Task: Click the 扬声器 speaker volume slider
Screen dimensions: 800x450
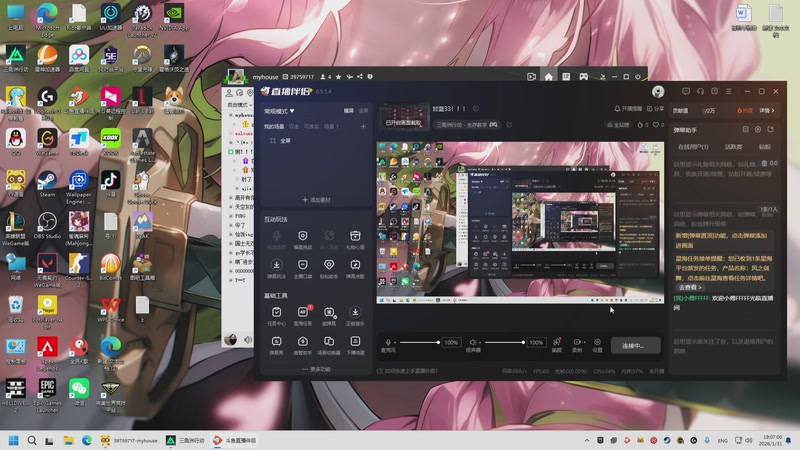Action: pos(504,342)
